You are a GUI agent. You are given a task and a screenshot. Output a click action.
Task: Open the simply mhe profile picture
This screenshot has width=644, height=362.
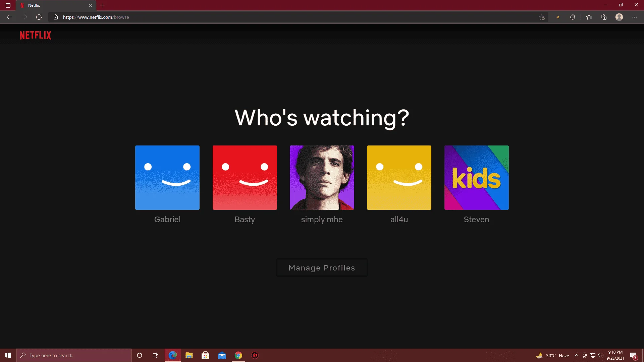click(322, 178)
